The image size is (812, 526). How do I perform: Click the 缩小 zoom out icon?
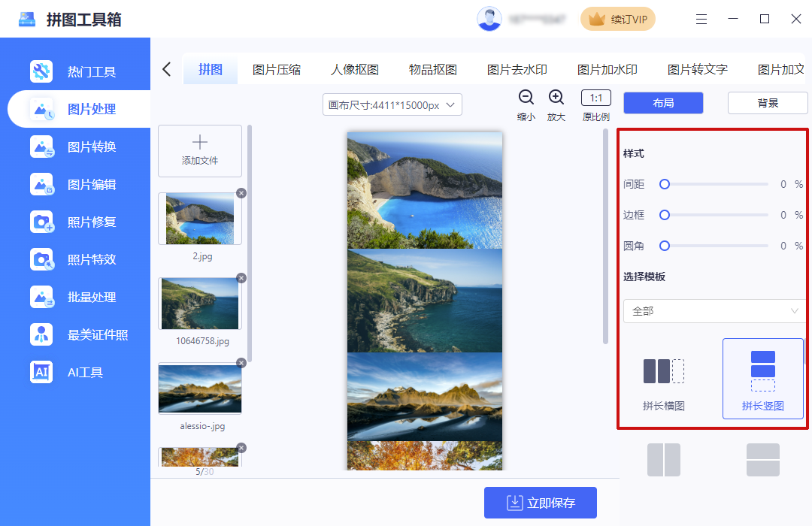coord(526,98)
